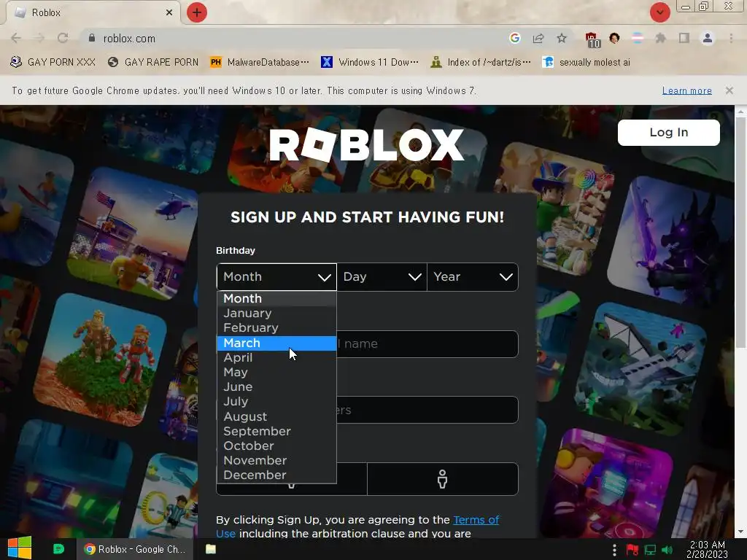Pick August in the month list
This screenshot has width=747, height=560.
pos(276,416)
